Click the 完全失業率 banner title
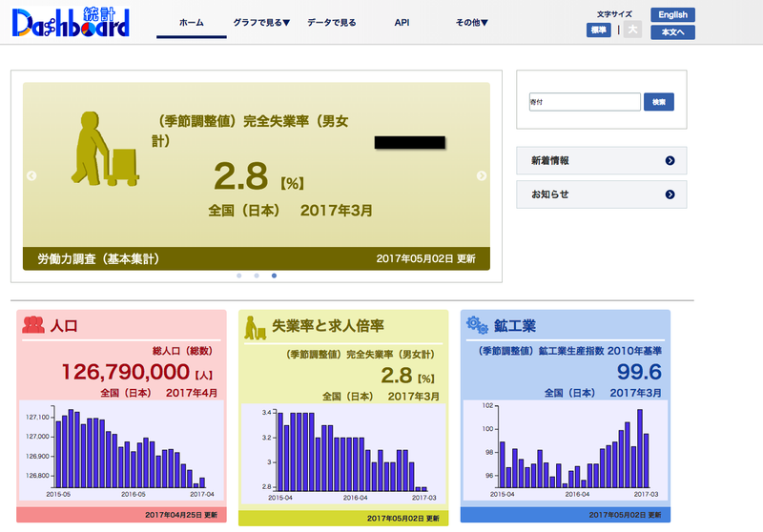763x532 pixels. click(250, 131)
